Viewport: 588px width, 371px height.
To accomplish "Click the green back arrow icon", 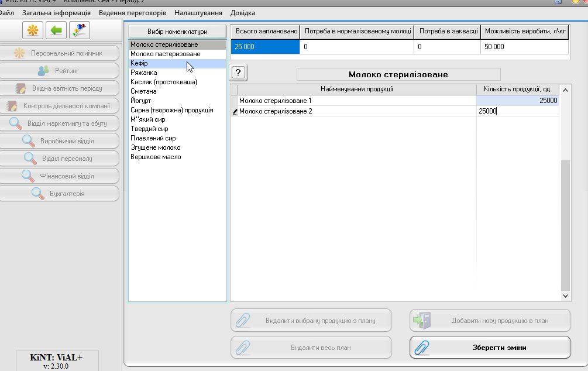I will coord(56,30).
